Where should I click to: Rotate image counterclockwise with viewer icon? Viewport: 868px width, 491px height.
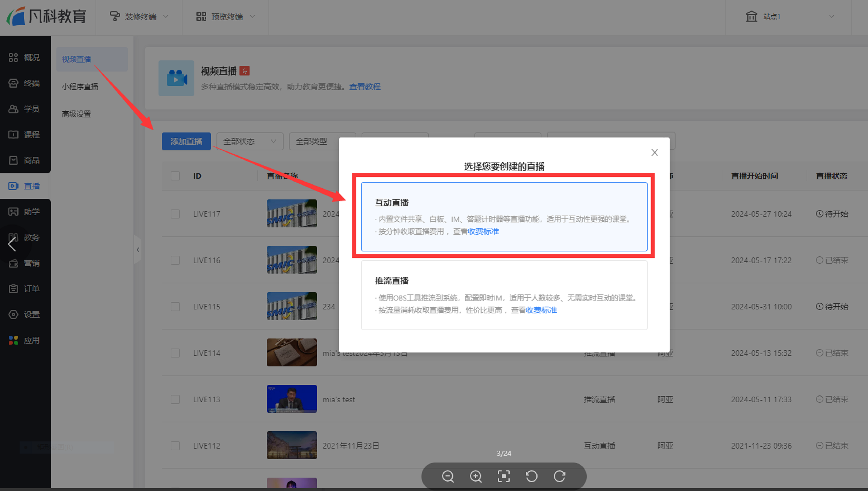[531, 477]
